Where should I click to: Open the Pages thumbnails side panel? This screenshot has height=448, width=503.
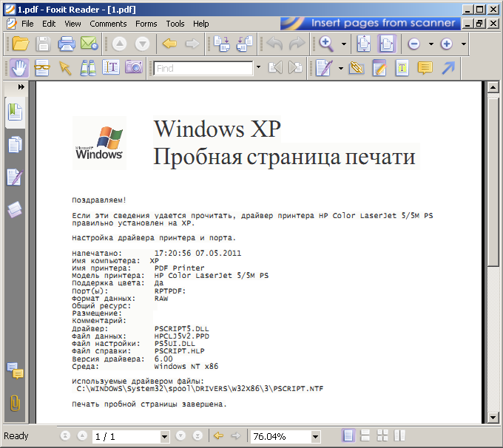15,145
